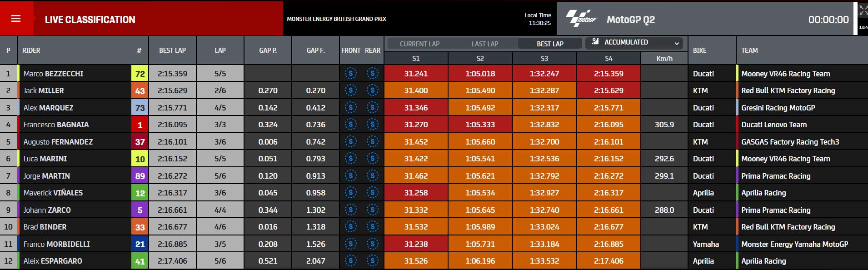Click the chart icon beside ACCUMULATED

click(595, 42)
